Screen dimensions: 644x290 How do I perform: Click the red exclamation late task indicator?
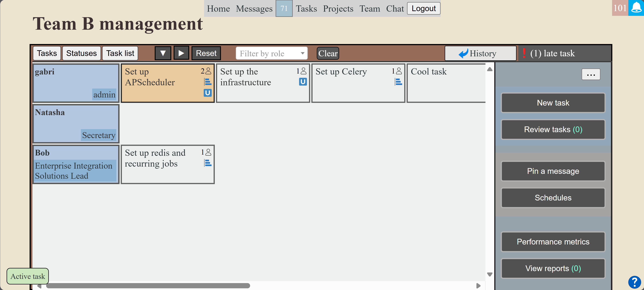coord(524,53)
